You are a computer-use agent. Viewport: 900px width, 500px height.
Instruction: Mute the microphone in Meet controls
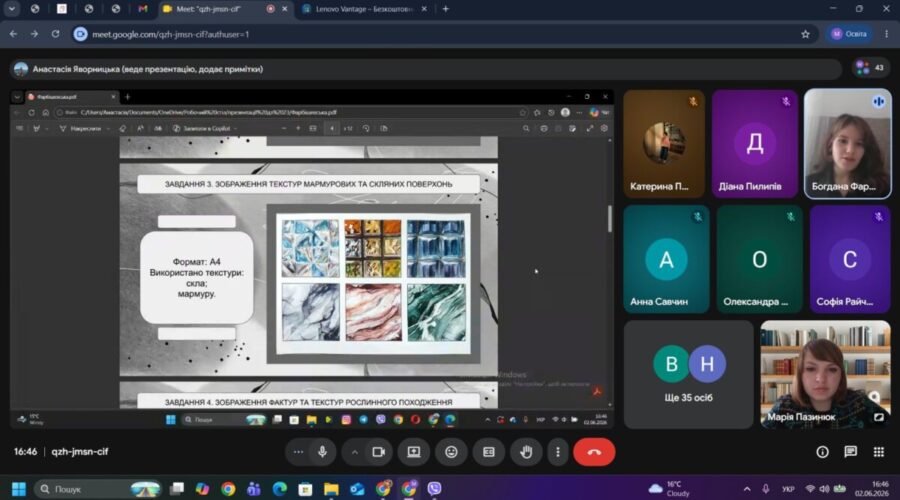click(323, 452)
